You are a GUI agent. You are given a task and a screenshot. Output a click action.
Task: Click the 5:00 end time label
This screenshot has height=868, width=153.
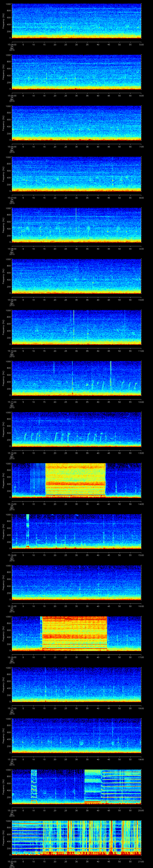(141, 44)
